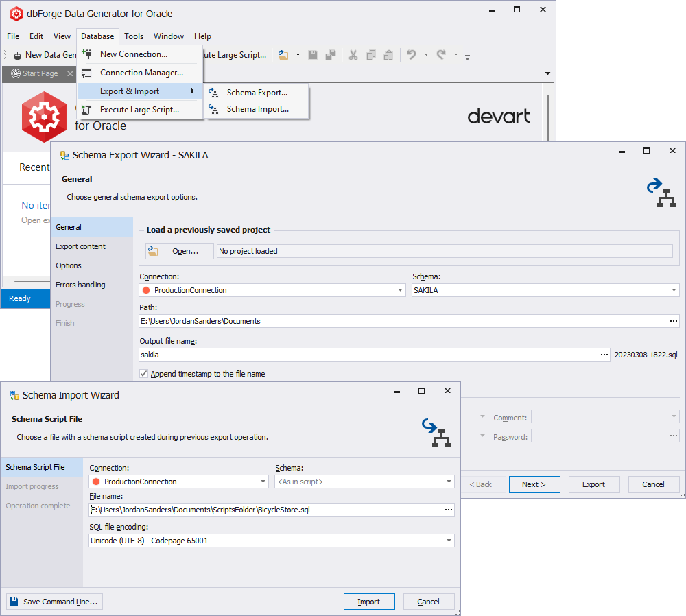The width and height of the screenshot is (686, 616).
Task: Click the Cut scissors toolbar icon
Action: 353,55
